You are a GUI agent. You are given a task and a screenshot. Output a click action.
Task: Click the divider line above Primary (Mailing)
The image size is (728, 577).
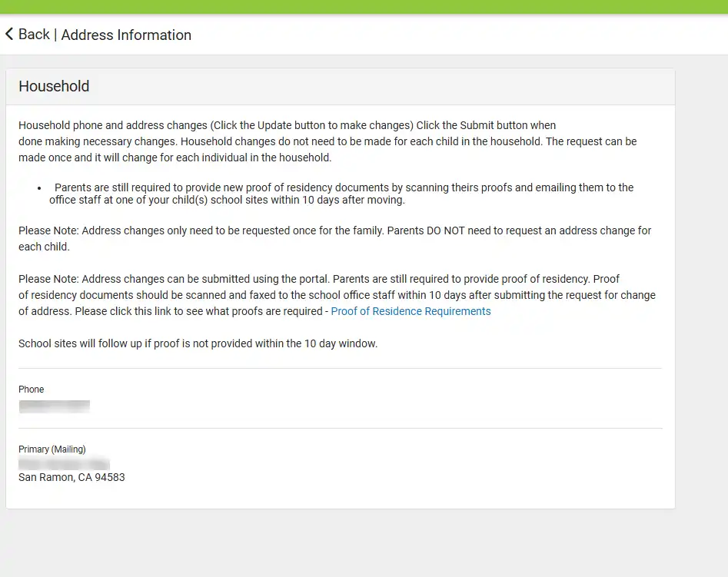[341, 428]
